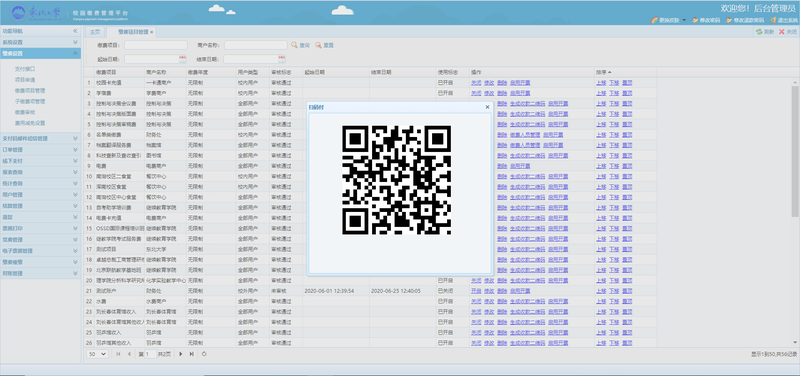Expand the 对账管理 sidebar section
800x376 pixels.
pyautogui.click(x=75, y=273)
